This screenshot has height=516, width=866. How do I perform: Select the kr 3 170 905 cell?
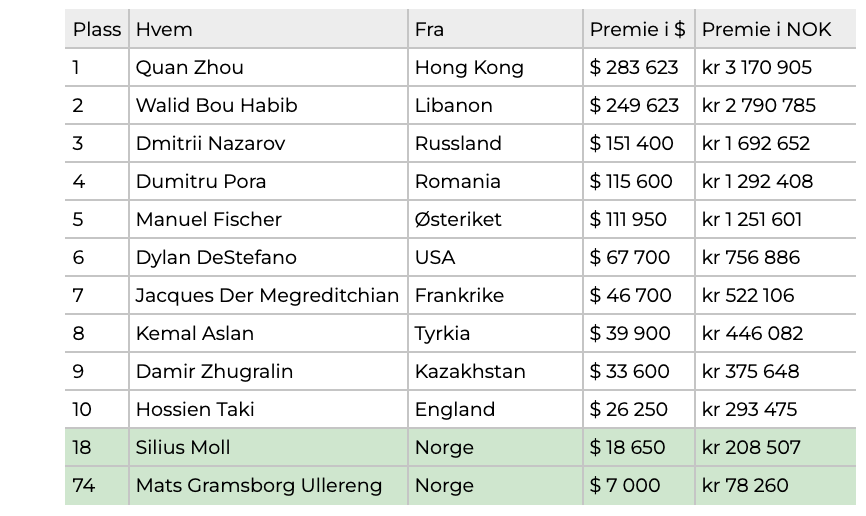775,67
